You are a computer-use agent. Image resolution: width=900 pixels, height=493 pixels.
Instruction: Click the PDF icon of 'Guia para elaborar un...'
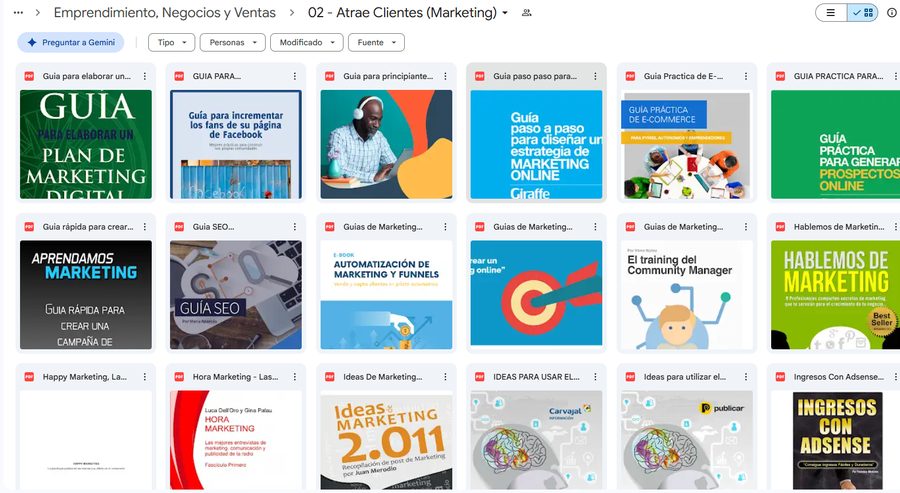point(29,76)
